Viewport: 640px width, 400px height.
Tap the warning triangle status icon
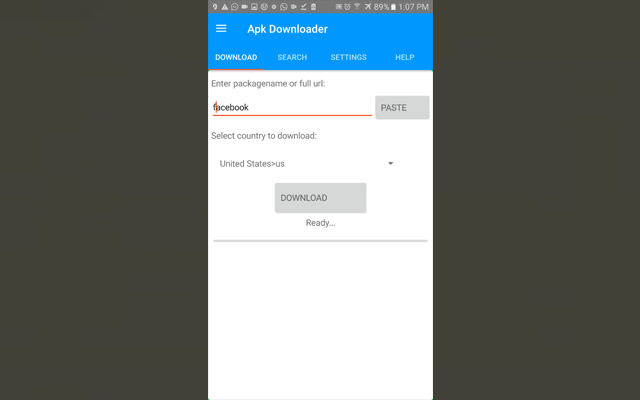coord(224,7)
